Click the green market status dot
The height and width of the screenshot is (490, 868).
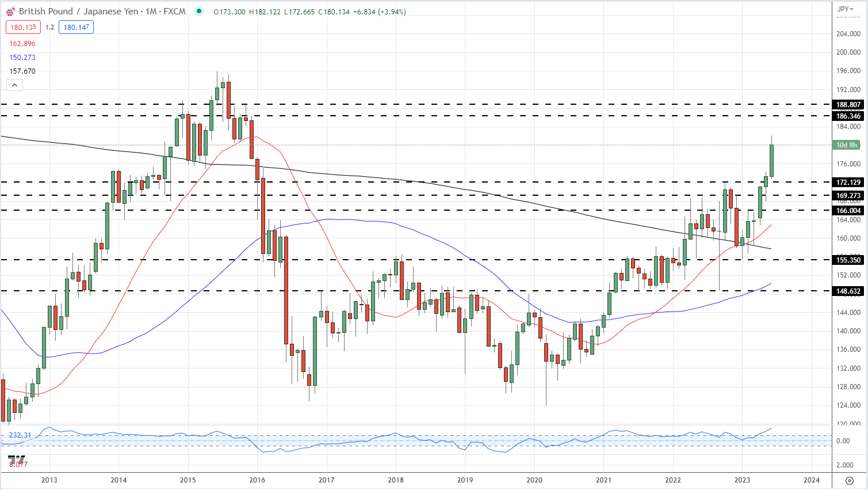(199, 11)
